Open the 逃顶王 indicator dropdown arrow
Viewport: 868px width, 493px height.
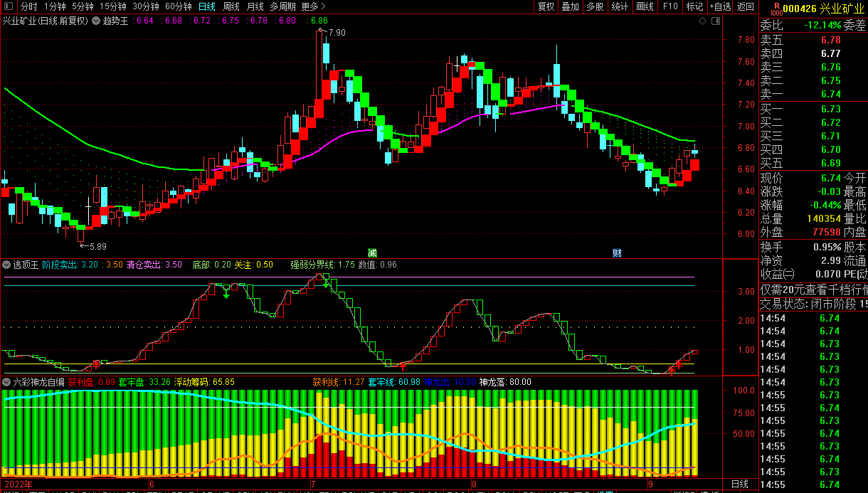(6, 265)
